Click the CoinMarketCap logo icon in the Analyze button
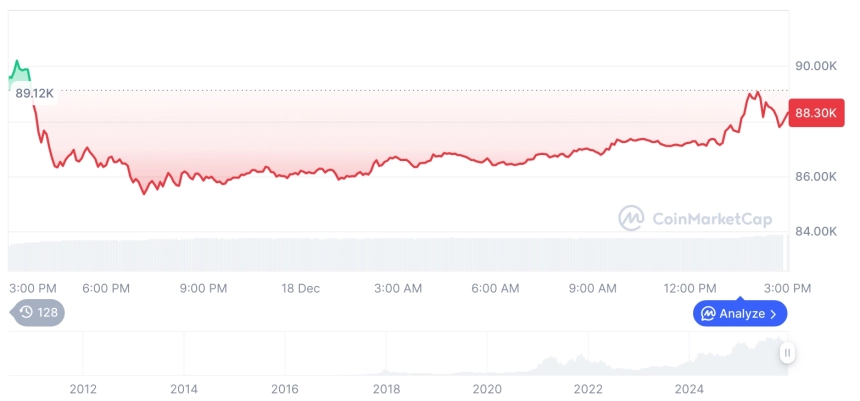This screenshot has width=860, height=401. coord(708,314)
